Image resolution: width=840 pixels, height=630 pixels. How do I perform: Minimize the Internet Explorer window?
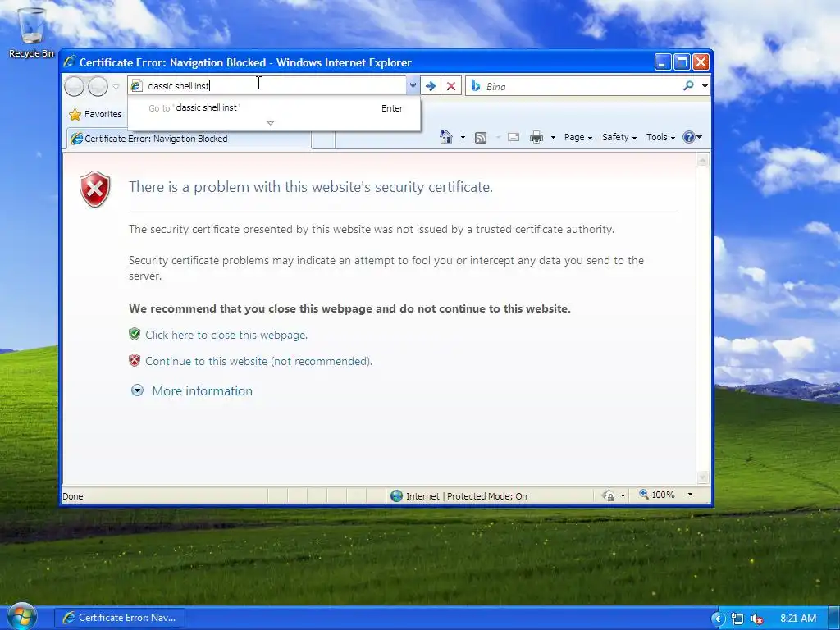tap(663, 62)
